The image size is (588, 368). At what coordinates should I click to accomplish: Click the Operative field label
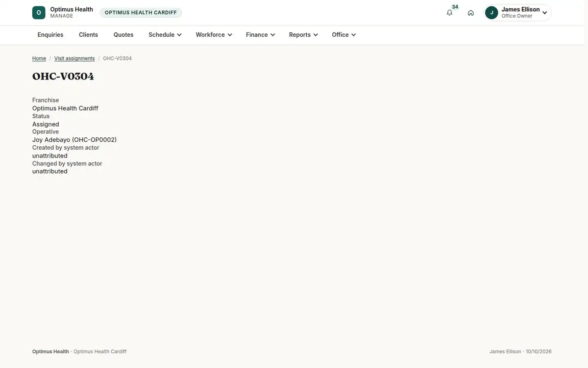tap(46, 132)
